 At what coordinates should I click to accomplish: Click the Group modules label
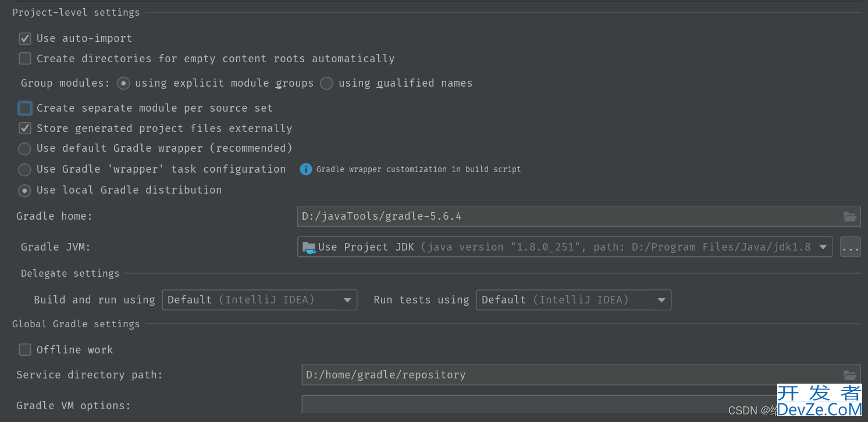pos(65,83)
